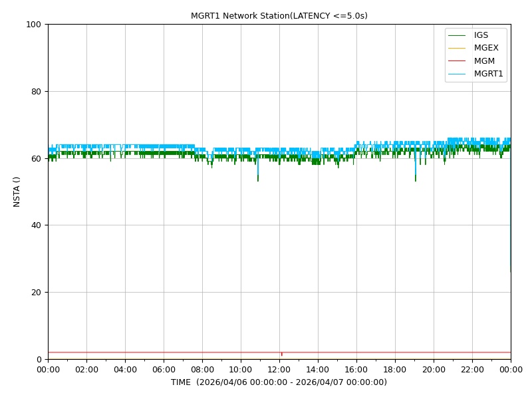Click the MGRT1 blue legend line
532x399 pixels.
[457, 74]
